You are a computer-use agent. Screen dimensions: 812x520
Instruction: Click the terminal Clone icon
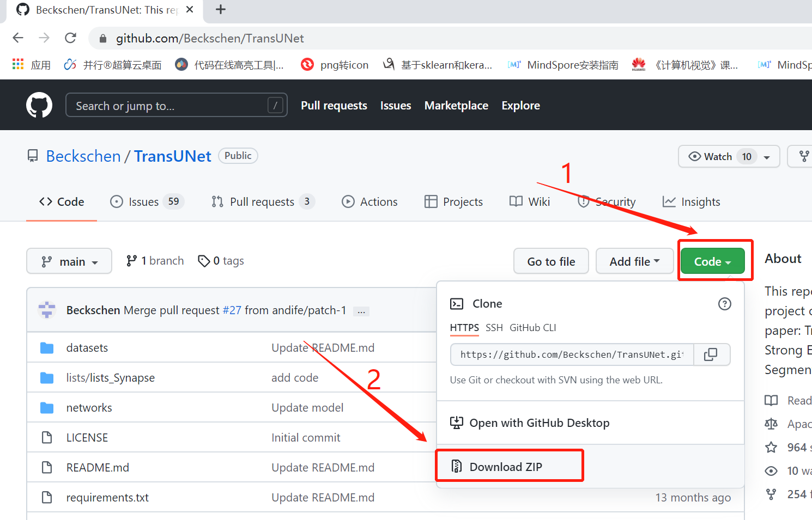coord(457,304)
